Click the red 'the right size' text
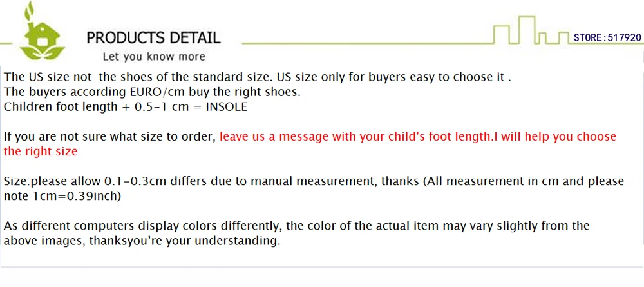644x287 pixels. [x=41, y=152]
